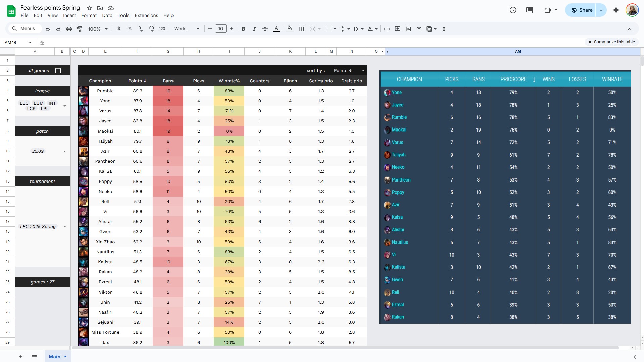
Task: Format as currency
Action: click(119, 29)
